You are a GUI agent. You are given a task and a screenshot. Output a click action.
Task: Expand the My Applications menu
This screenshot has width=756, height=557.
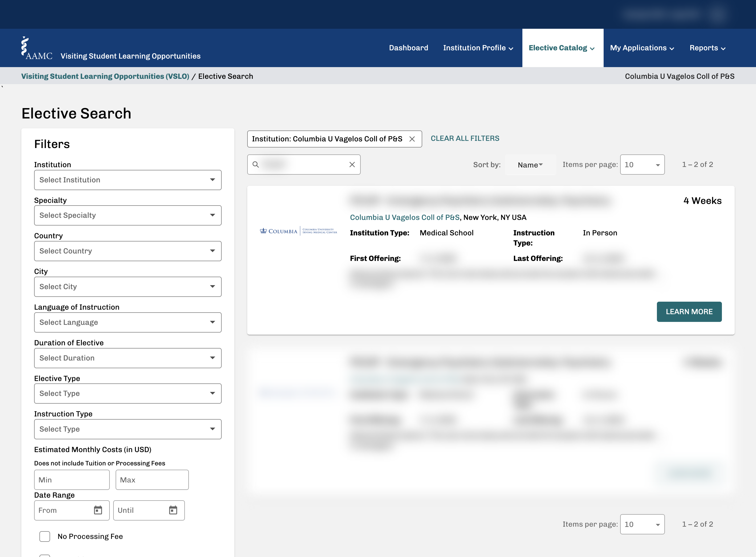tap(642, 48)
